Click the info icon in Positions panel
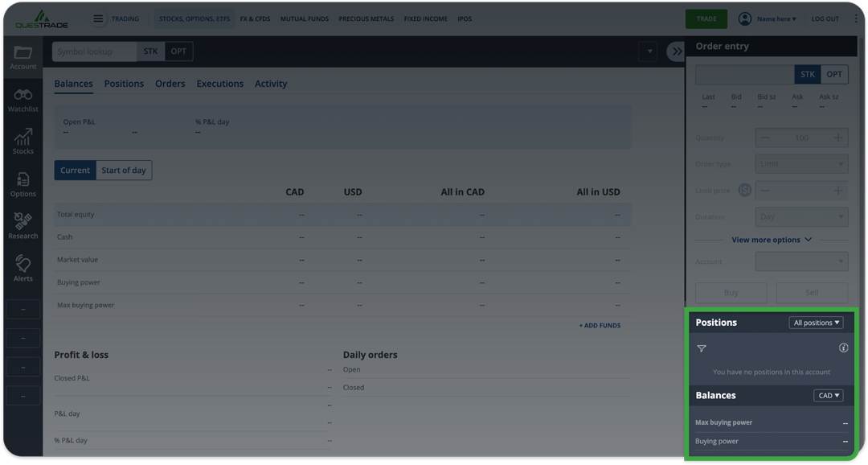 point(843,348)
